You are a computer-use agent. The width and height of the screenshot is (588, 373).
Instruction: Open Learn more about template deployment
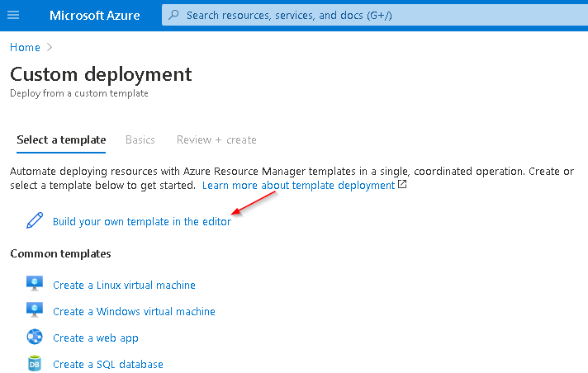pyautogui.click(x=298, y=185)
